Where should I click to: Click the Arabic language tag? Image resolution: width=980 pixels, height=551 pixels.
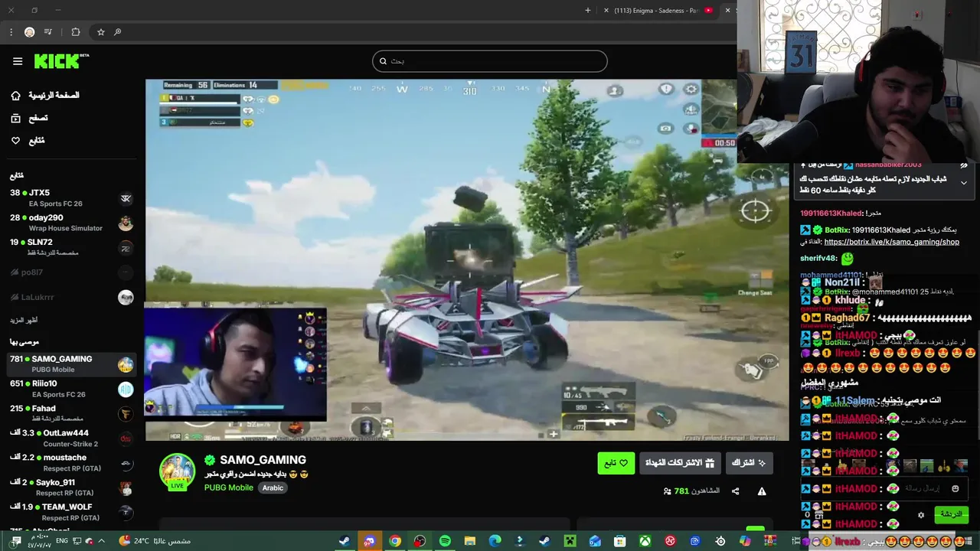(x=273, y=487)
